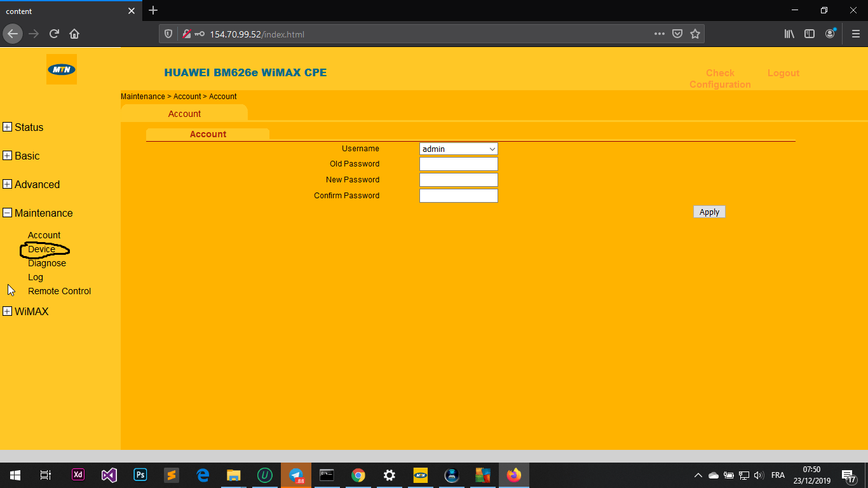Click the insecure connection lock icon
The image size is (868, 488).
[x=187, y=34]
